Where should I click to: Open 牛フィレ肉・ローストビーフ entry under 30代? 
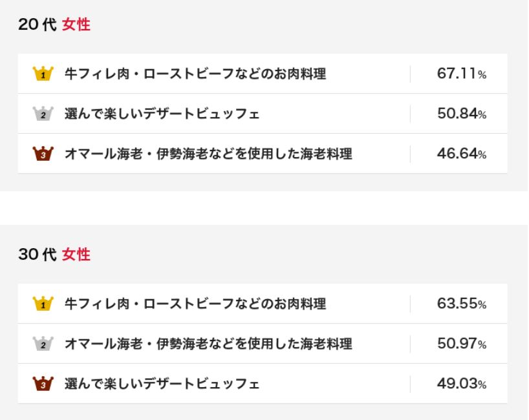(195, 304)
